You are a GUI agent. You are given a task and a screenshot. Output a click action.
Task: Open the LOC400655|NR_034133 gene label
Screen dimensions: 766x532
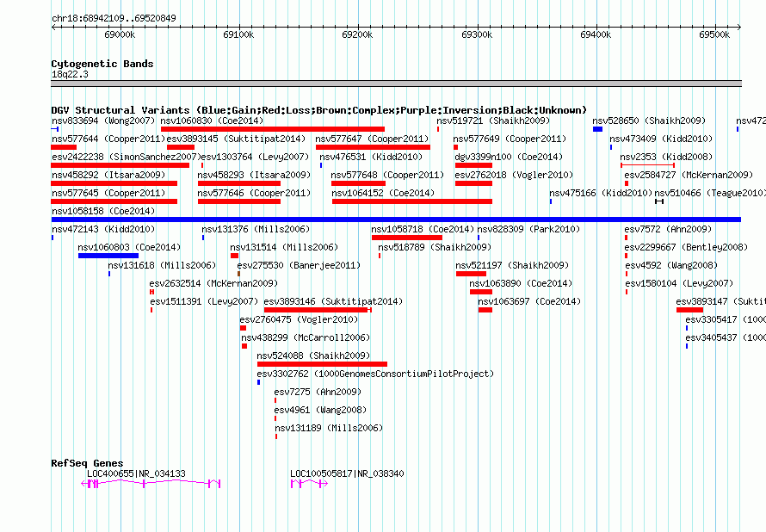[136, 473]
